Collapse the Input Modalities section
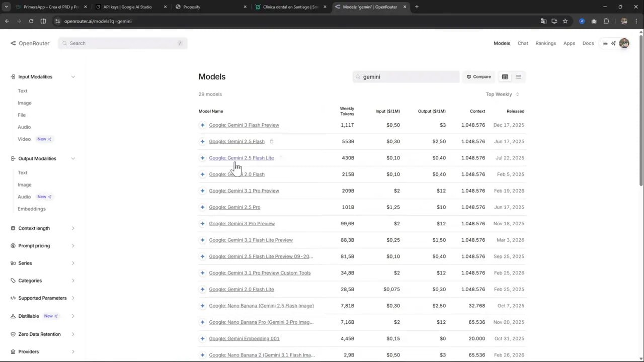Screen dimensions: 644x362 (73, 76)
